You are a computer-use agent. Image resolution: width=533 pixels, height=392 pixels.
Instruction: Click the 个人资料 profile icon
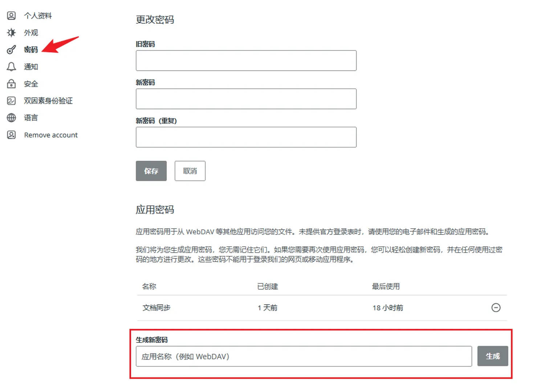pyautogui.click(x=11, y=16)
